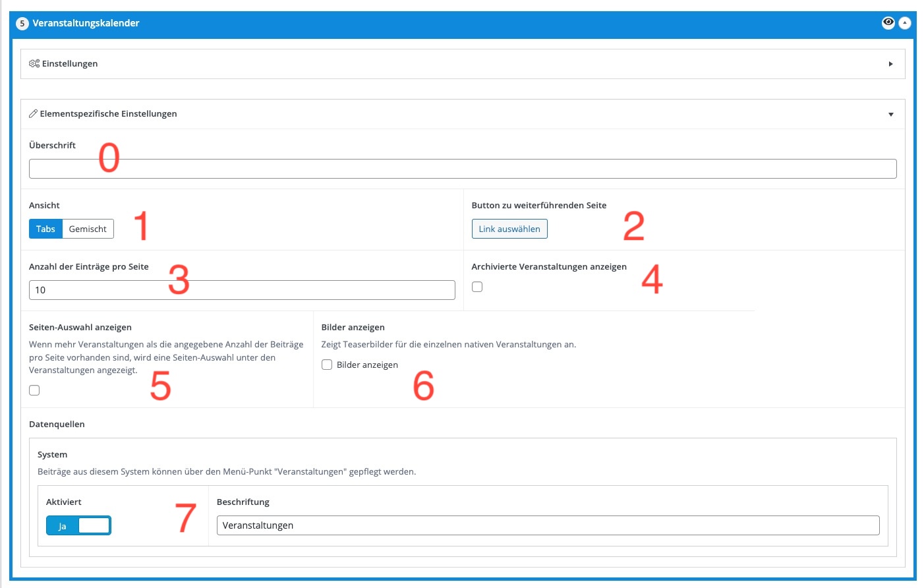The height and width of the screenshot is (588, 924).
Task: Expand Einstellungen using the right-pointing triangle
Action: tap(890, 64)
